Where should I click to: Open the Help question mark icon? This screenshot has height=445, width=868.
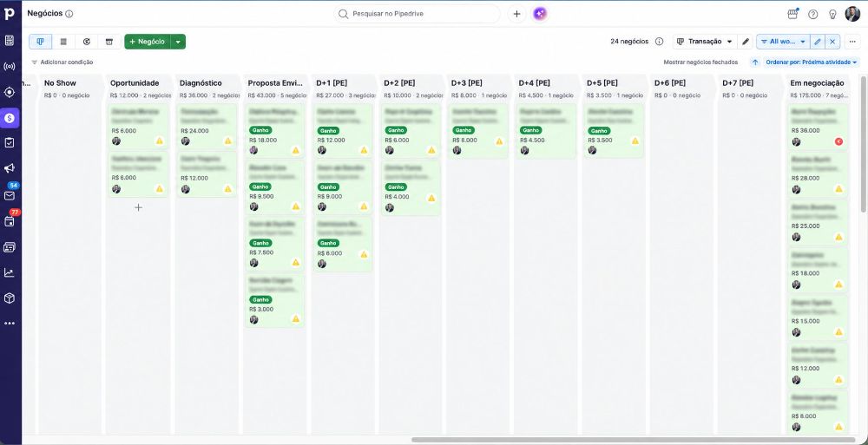pyautogui.click(x=812, y=15)
